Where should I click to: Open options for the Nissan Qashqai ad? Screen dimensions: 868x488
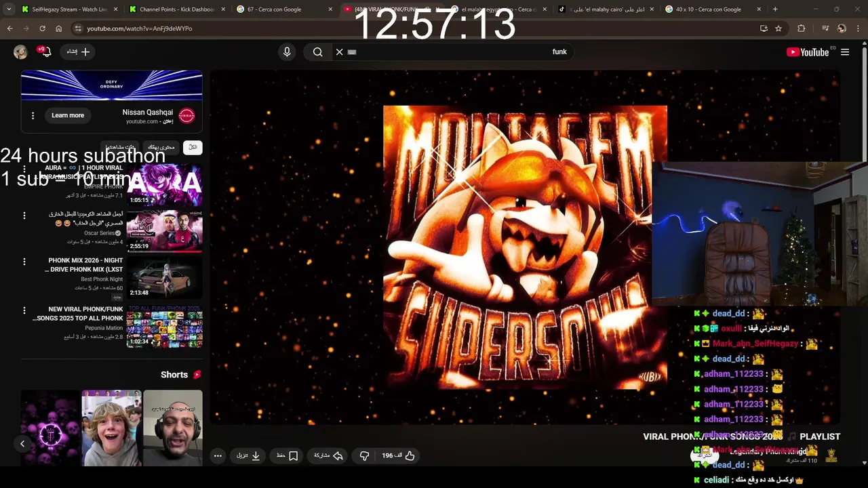pos(33,115)
